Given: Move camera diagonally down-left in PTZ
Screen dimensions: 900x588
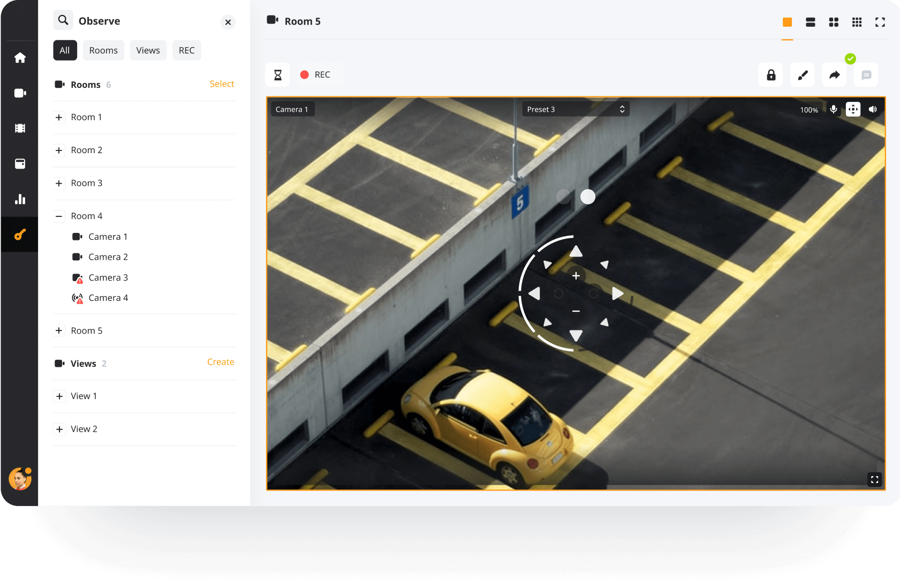Looking at the screenshot, I should coord(547,322).
